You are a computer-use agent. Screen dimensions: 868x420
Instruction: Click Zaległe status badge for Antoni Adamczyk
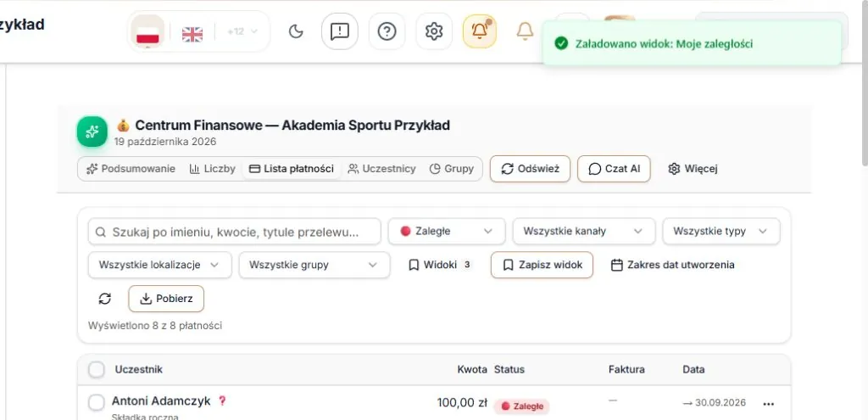[x=521, y=406]
